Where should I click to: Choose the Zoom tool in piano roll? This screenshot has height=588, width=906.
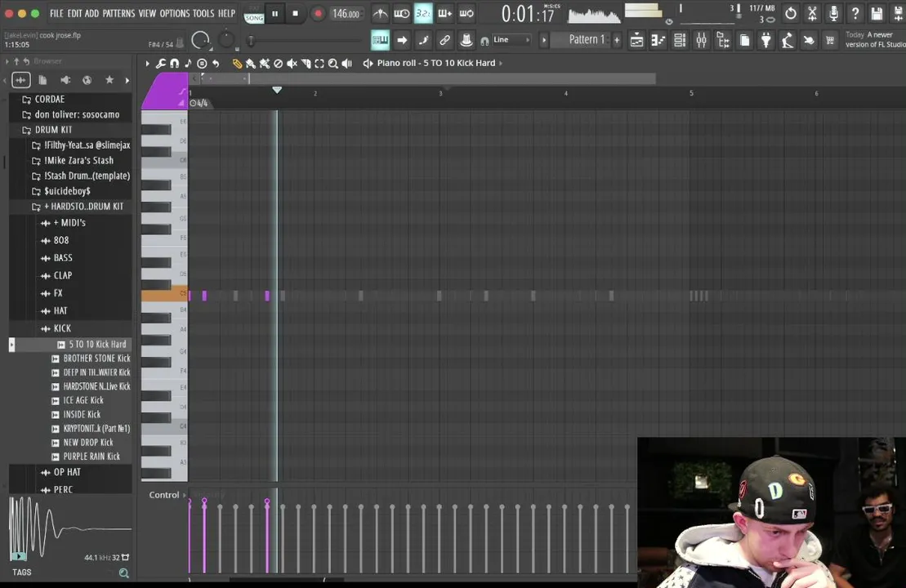coord(332,64)
